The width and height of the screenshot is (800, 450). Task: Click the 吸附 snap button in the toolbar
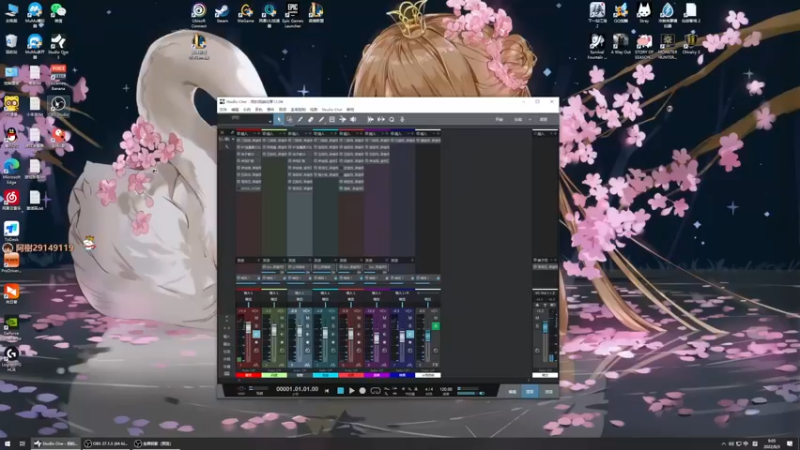click(x=544, y=119)
